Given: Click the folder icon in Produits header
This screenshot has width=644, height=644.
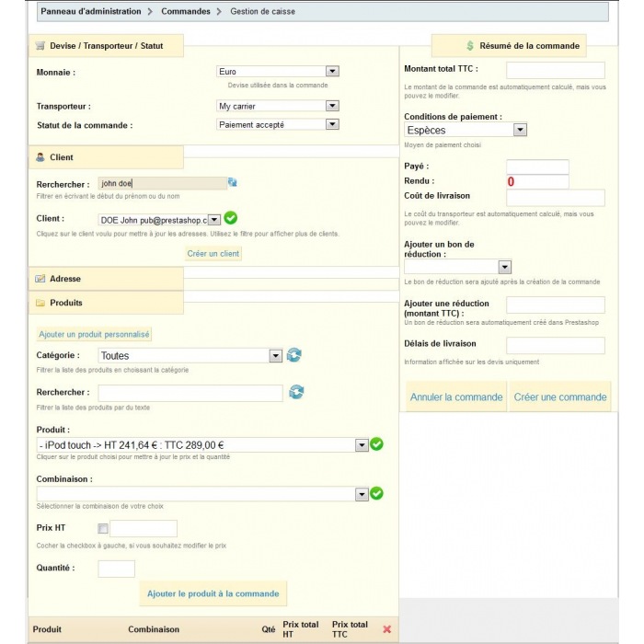Looking at the screenshot, I should tap(40, 303).
